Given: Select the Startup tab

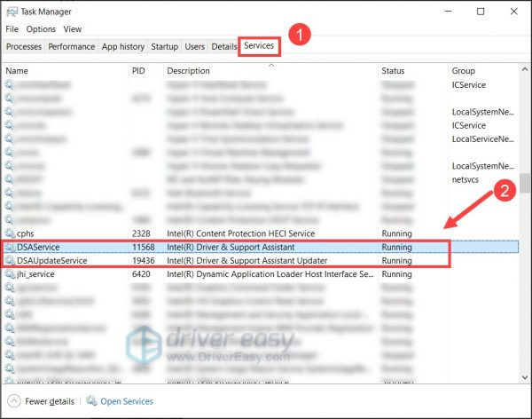Looking at the screenshot, I should (x=164, y=46).
